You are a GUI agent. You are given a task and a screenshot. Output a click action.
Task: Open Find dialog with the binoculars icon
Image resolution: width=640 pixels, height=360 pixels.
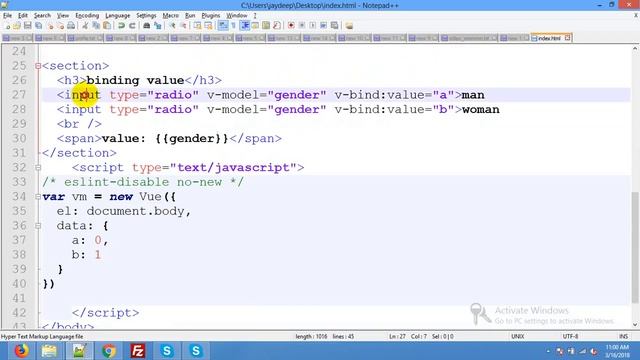[147, 26]
